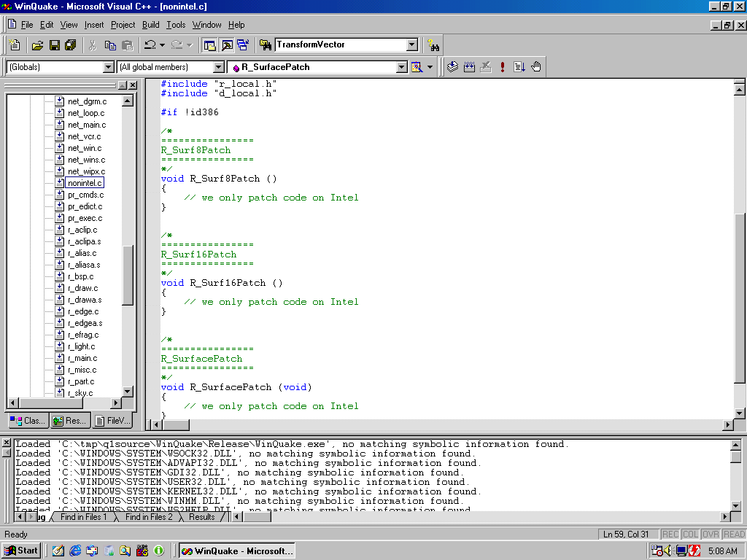The image size is (747, 560).
Task: Select r_edge.c in the file tree
Action: coord(83,311)
